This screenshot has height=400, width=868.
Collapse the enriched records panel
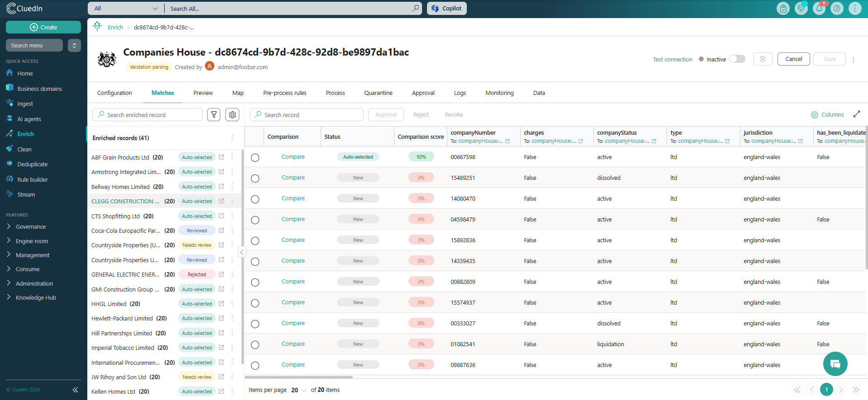[x=242, y=252]
